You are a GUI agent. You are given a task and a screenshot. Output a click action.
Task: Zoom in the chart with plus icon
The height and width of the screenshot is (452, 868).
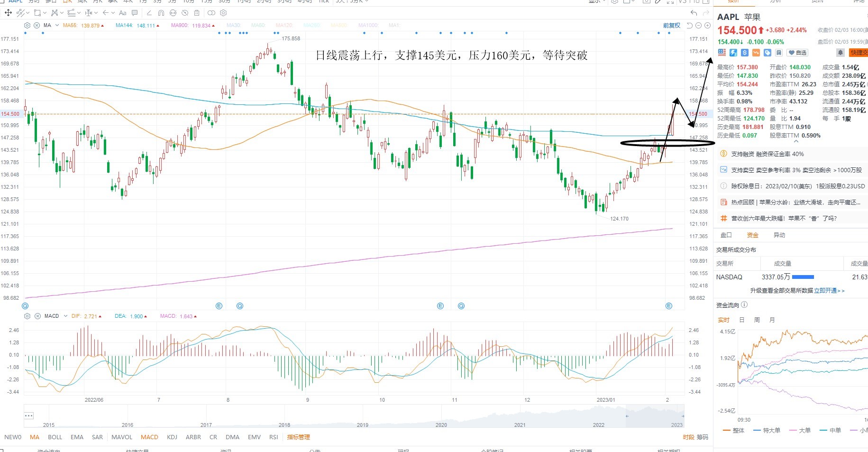tap(707, 25)
